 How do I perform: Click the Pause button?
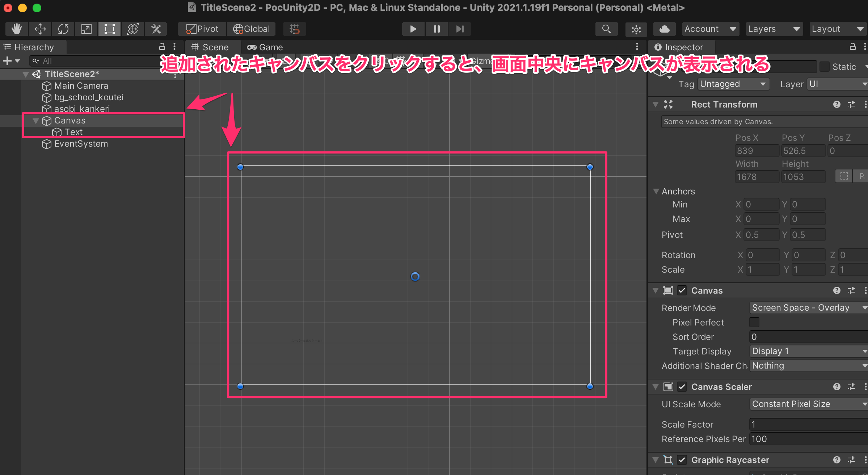pyautogui.click(x=437, y=29)
